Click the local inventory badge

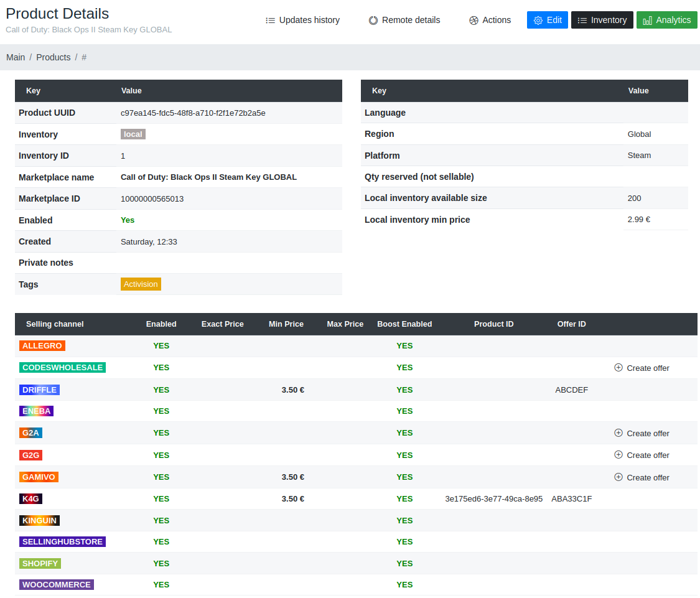coord(133,134)
